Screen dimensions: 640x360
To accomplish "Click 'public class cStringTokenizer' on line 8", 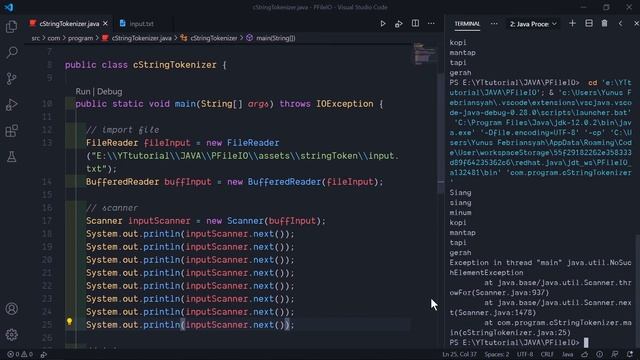I will 140,65.
